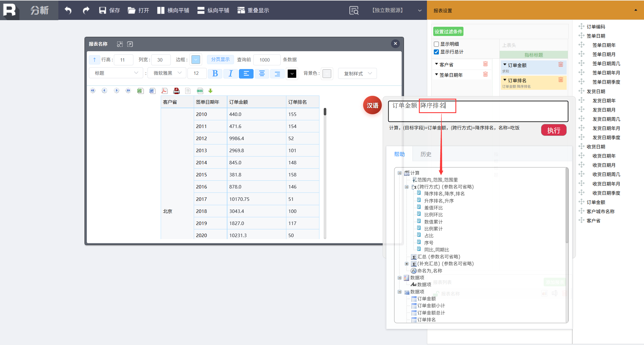644x345 pixels.
Task: Uncheck the 显示总计 checkbox
Action: 436,52
